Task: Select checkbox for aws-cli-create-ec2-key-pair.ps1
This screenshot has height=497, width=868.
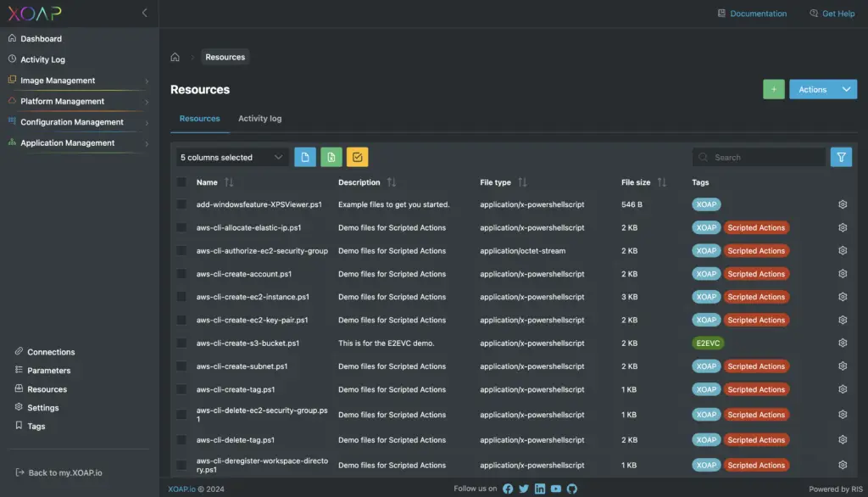Action: (181, 321)
